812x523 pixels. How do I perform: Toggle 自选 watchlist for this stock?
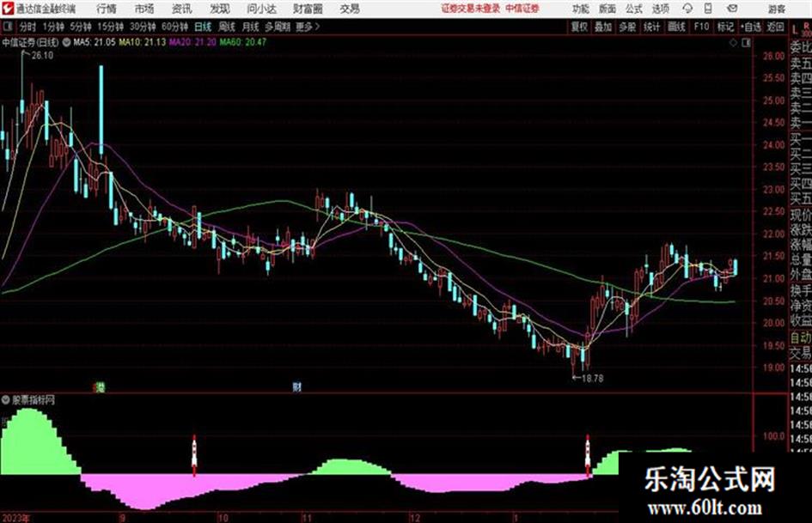[x=751, y=27]
